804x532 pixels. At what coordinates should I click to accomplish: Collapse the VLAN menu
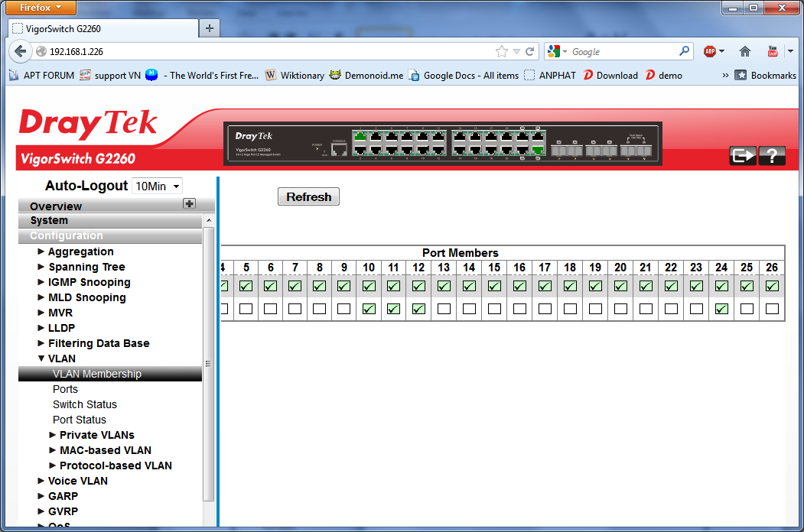pyautogui.click(x=57, y=358)
